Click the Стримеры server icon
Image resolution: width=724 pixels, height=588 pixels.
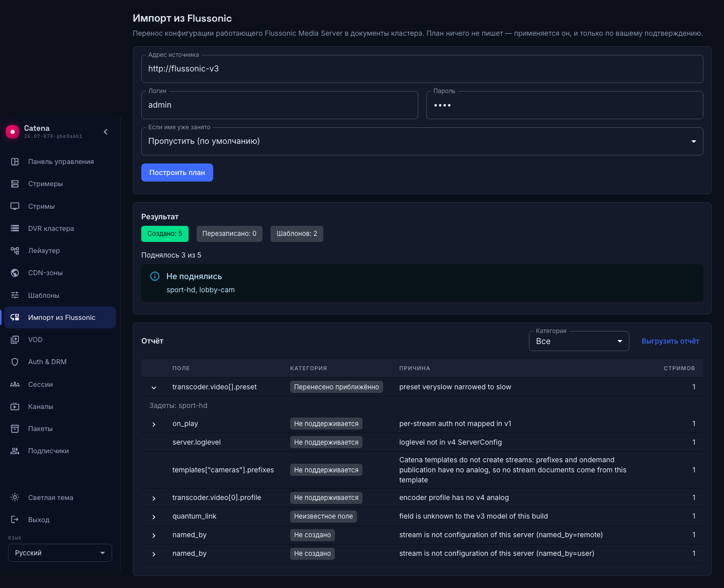(15, 184)
